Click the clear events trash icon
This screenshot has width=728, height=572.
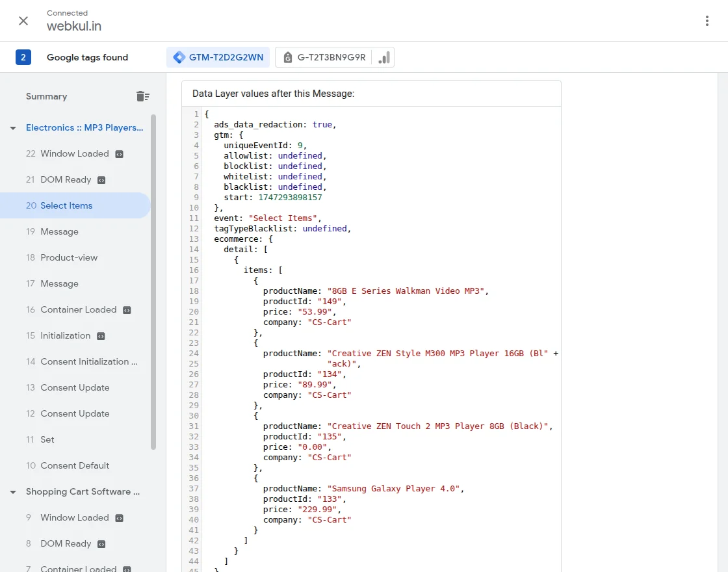143,96
